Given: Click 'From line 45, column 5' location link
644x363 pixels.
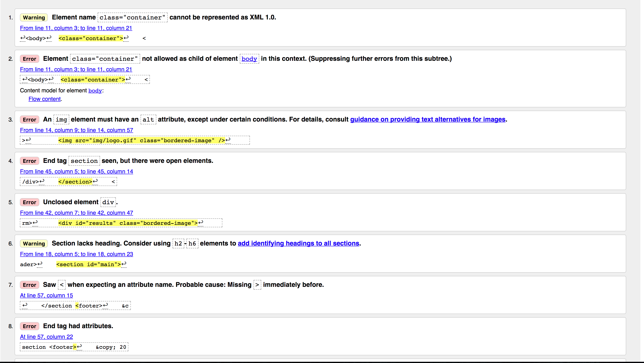Looking at the screenshot, I should pyautogui.click(x=76, y=172).
